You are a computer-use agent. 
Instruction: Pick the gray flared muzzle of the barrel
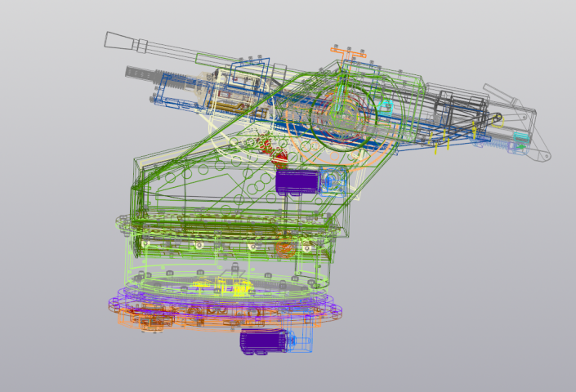[x=119, y=42]
